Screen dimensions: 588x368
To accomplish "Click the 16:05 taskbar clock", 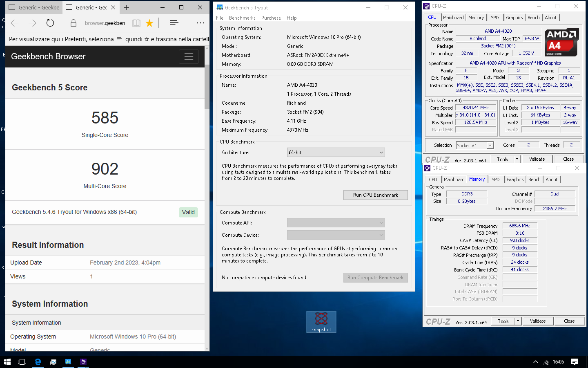I will click(558, 362).
